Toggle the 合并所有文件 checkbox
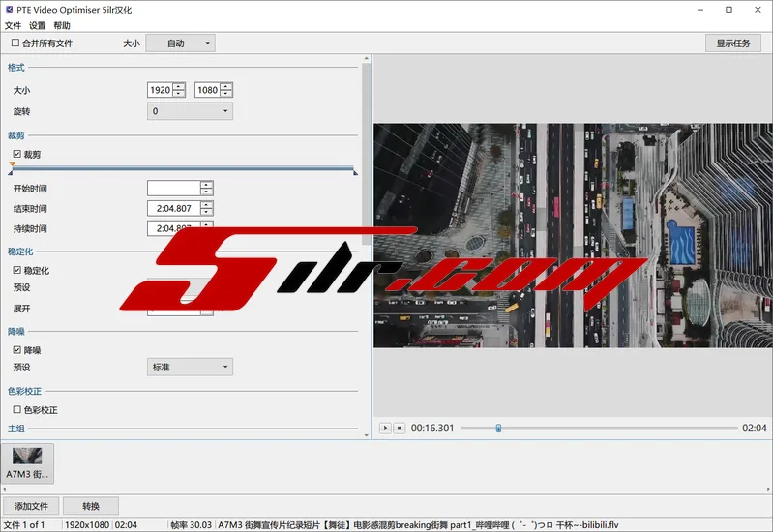 tap(15, 43)
